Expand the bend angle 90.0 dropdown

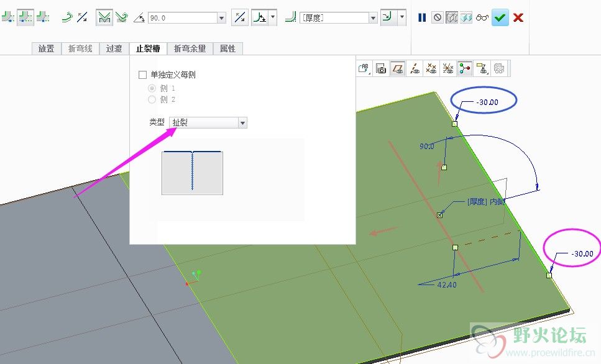click(221, 18)
